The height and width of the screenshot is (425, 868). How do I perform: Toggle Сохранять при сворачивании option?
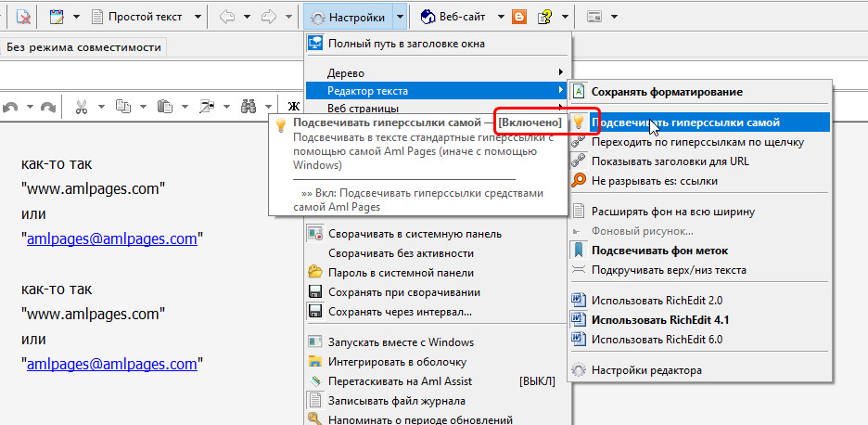[x=436, y=292]
